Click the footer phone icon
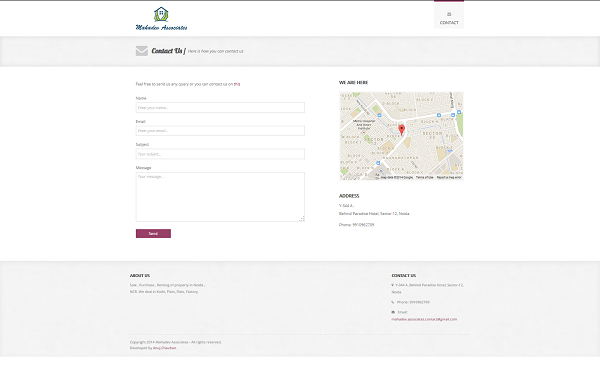This screenshot has width=600, height=375. pyautogui.click(x=393, y=302)
